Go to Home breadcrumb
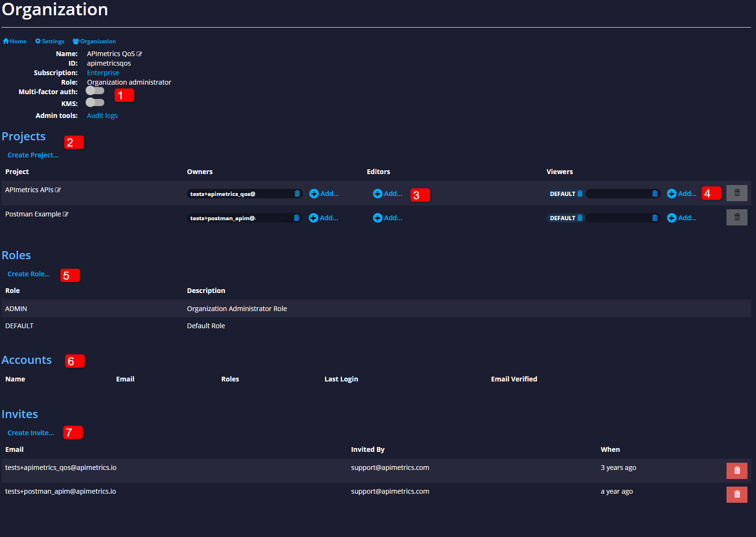Screen dimensions: 756x537 point(15,41)
